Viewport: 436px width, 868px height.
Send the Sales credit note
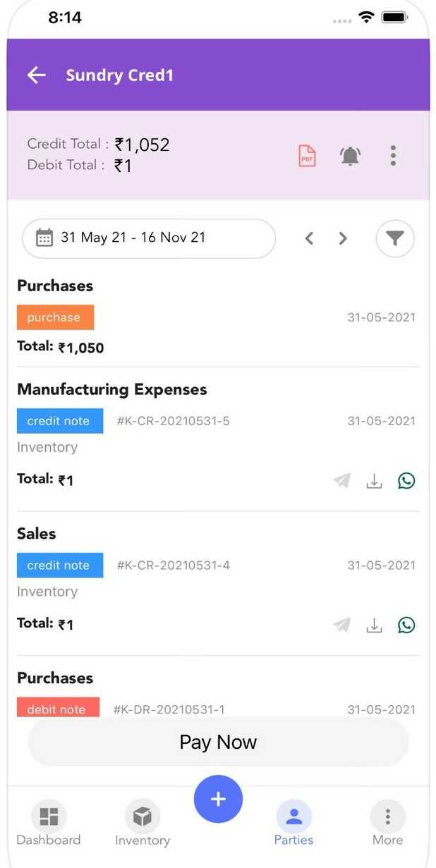[342, 625]
